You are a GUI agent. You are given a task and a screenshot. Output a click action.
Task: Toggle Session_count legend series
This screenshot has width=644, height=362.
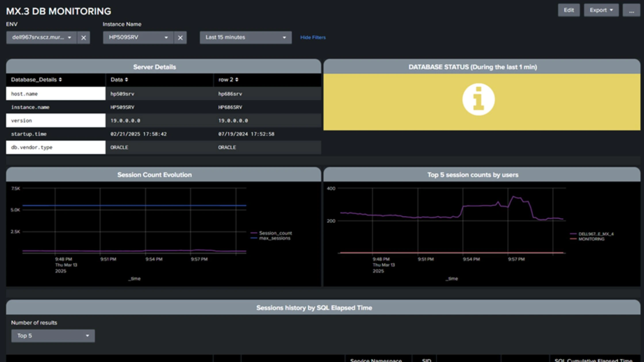(275, 233)
